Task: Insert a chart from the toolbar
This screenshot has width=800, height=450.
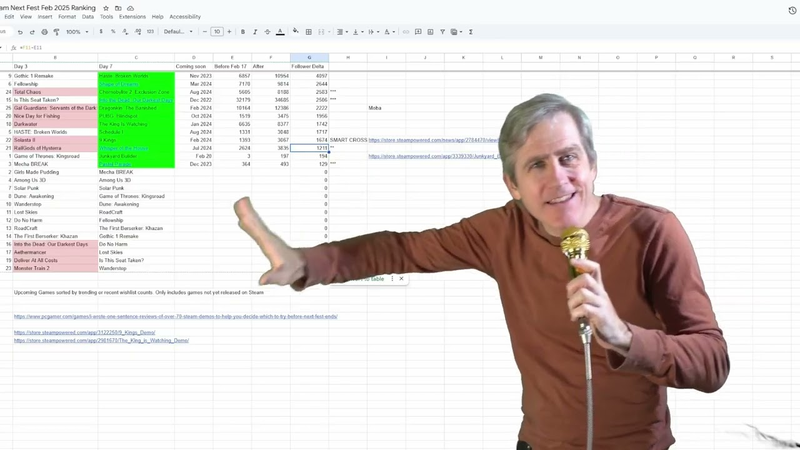Action: 430,32
